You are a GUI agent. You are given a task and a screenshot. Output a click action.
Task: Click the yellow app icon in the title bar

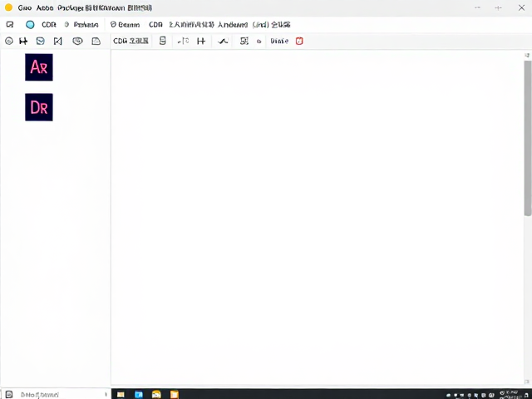[x=8, y=7]
